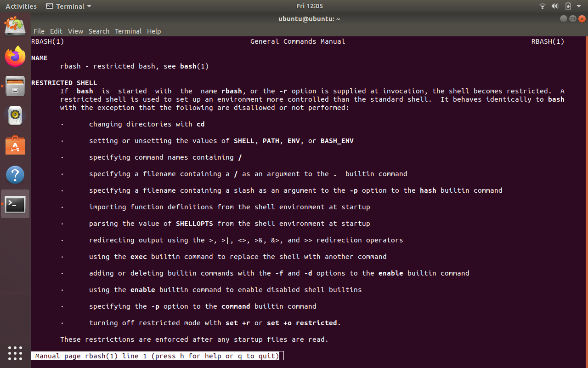This screenshot has height=368, width=588.
Task: Show Applications grid icon
Action: 15,353
